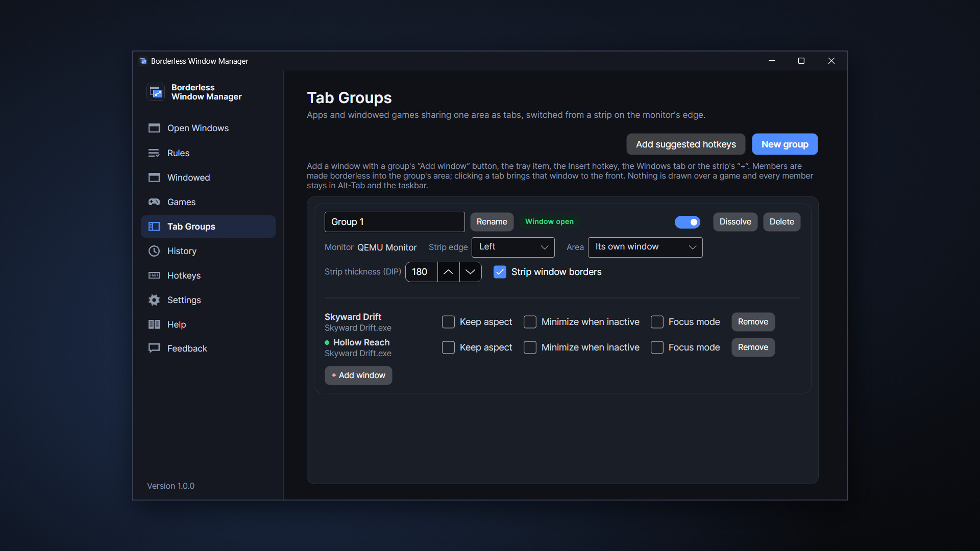Enable Keep aspect for Skyward Drift

click(448, 322)
